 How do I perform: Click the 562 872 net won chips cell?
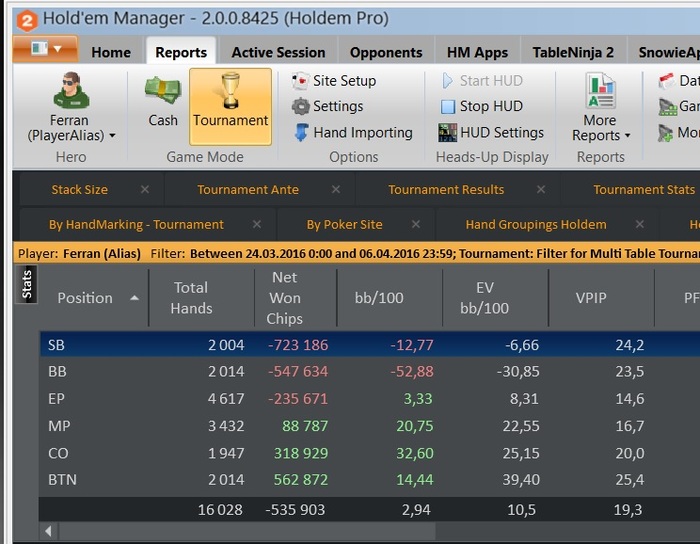pos(300,480)
